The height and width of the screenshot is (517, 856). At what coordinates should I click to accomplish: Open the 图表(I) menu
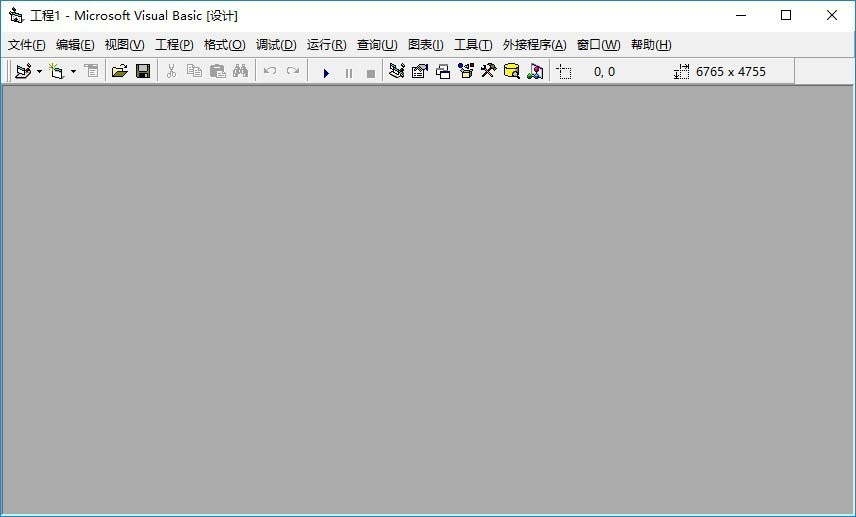426,45
